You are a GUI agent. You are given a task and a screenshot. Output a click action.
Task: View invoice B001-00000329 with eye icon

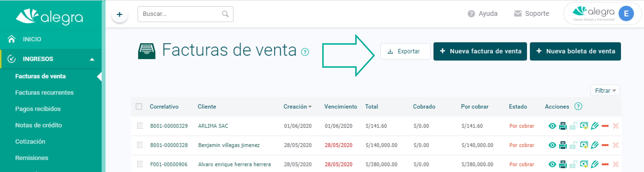[x=552, y=126]
